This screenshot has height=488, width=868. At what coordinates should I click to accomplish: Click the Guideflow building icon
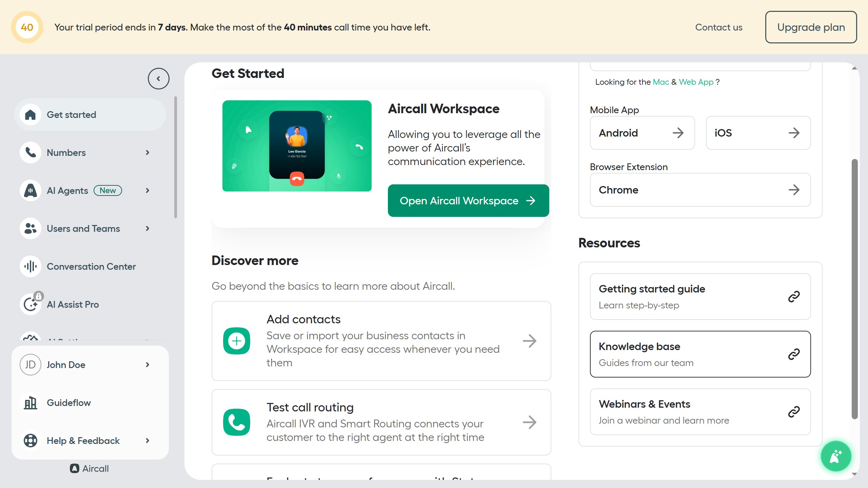pos(31,403)
